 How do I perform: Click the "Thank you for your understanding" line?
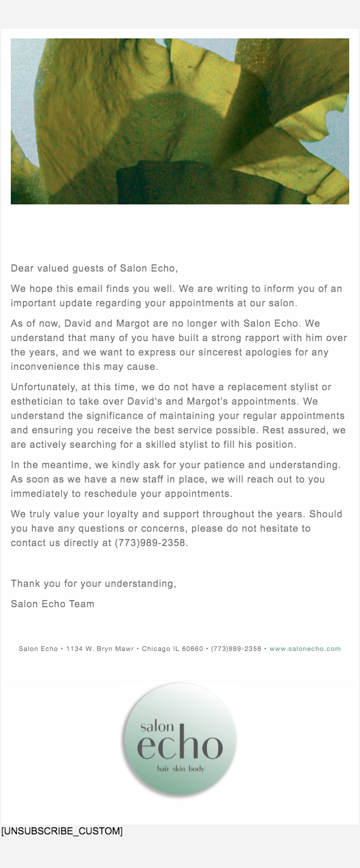pos(93,584)
